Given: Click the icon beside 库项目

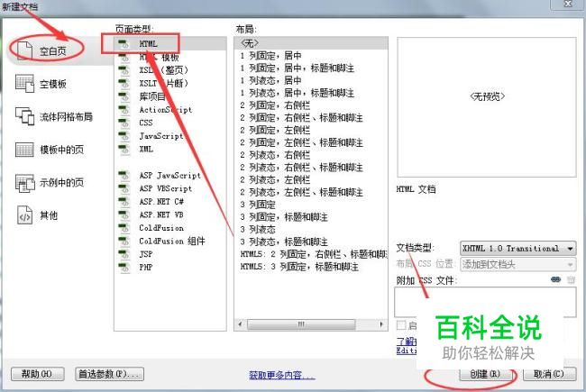Looking at the screenshot, I should point(124,96).
